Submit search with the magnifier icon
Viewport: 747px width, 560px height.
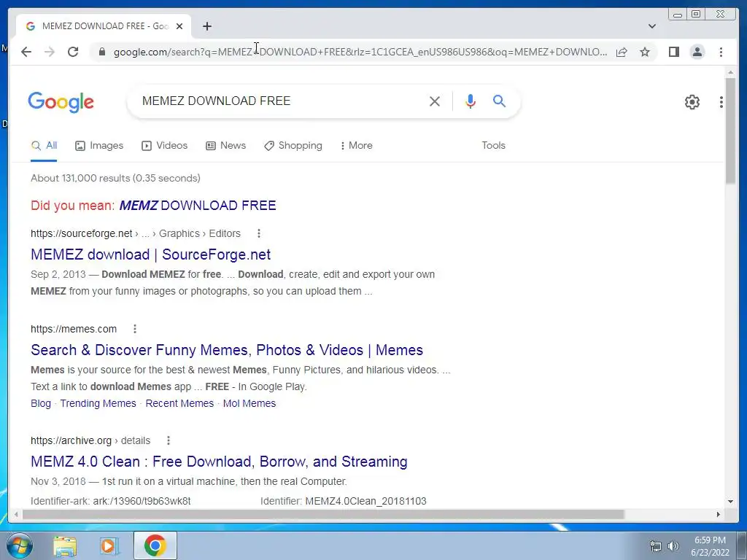point(499,101)
